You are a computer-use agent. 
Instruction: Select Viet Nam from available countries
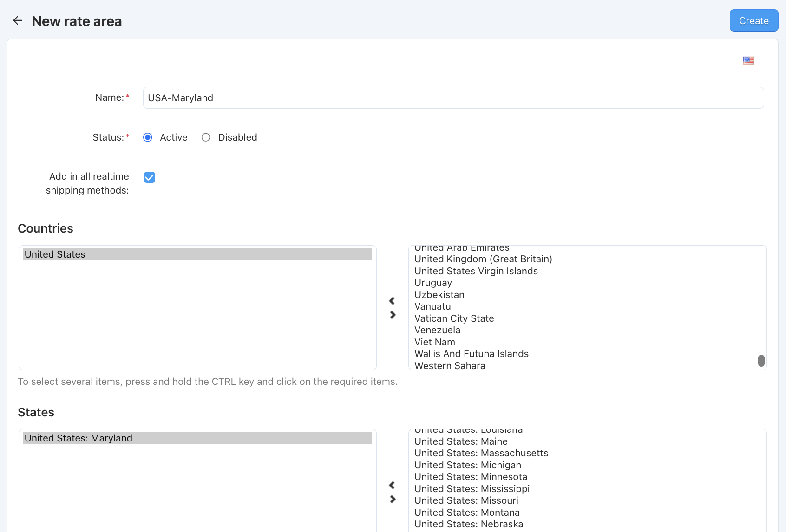pyautogui.click(x=435, y=342)
